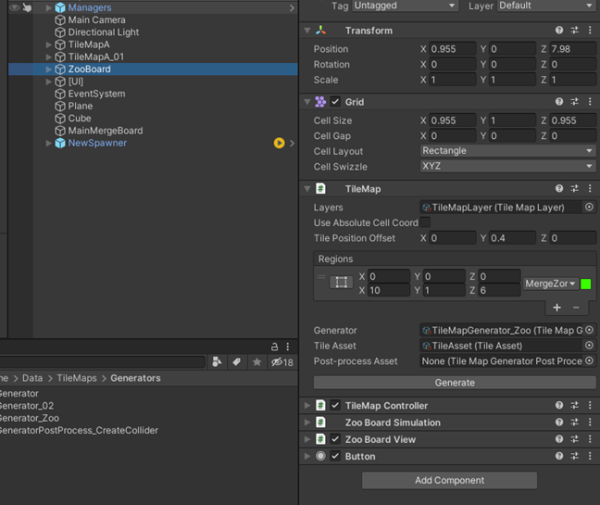Open the Cell Swizzle XYZ dropdown
Screen dimensions: 600x505
[507, 166]
